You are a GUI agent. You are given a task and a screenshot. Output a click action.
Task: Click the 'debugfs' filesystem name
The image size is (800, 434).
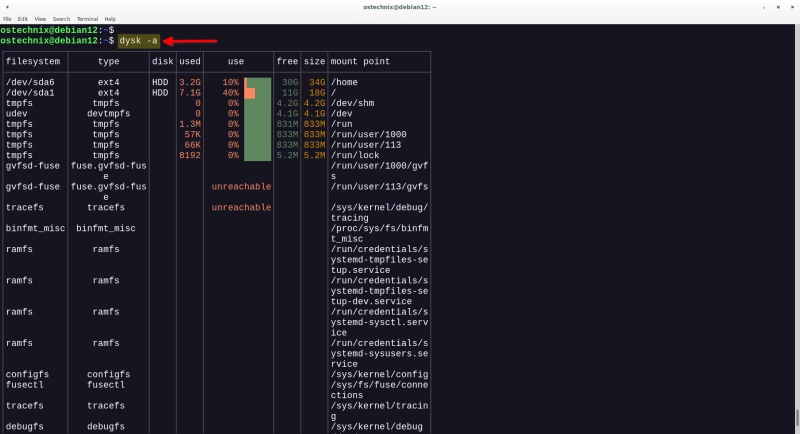(x=24, y=426)
